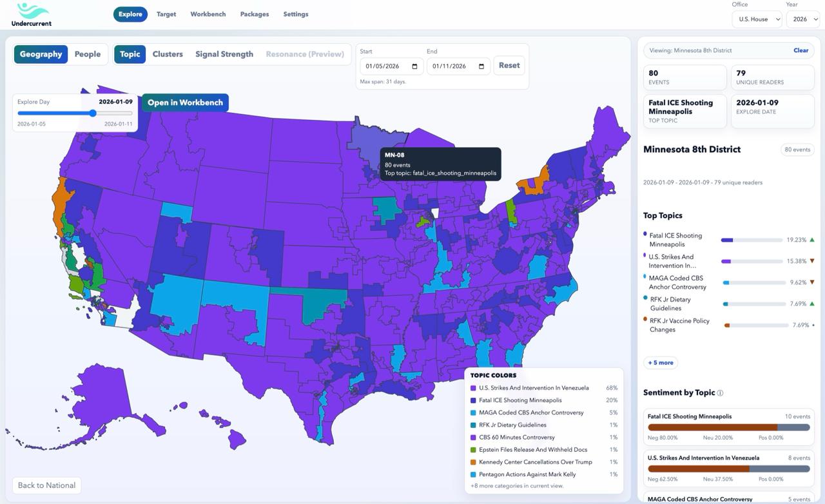Clear the Minnesota 8th District selection
This screenshot has height=504, width=825.
(x=801, y=50)
